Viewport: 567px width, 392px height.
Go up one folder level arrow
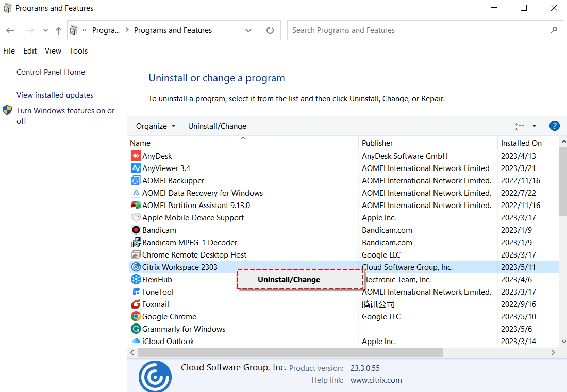coord(59,31)
